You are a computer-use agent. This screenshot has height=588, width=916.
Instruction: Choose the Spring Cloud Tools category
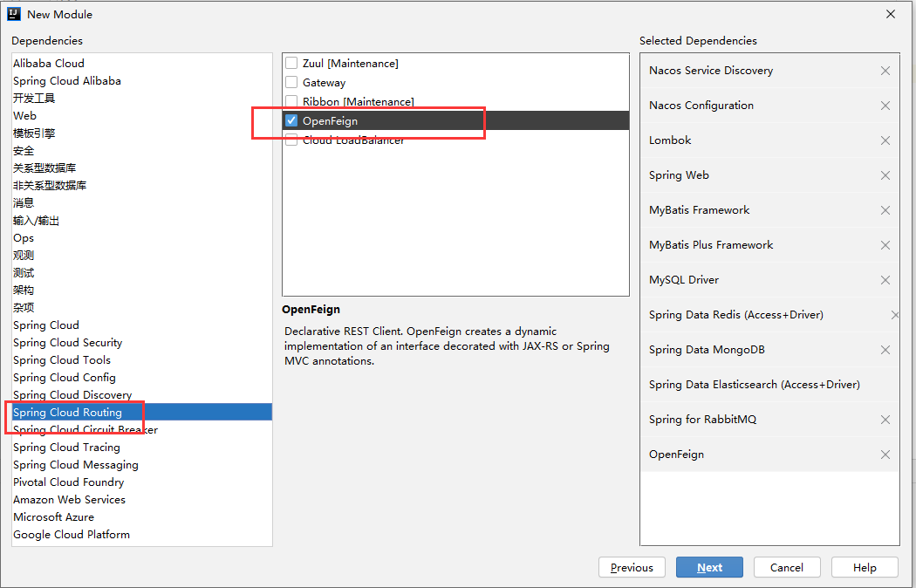(142, 360)
